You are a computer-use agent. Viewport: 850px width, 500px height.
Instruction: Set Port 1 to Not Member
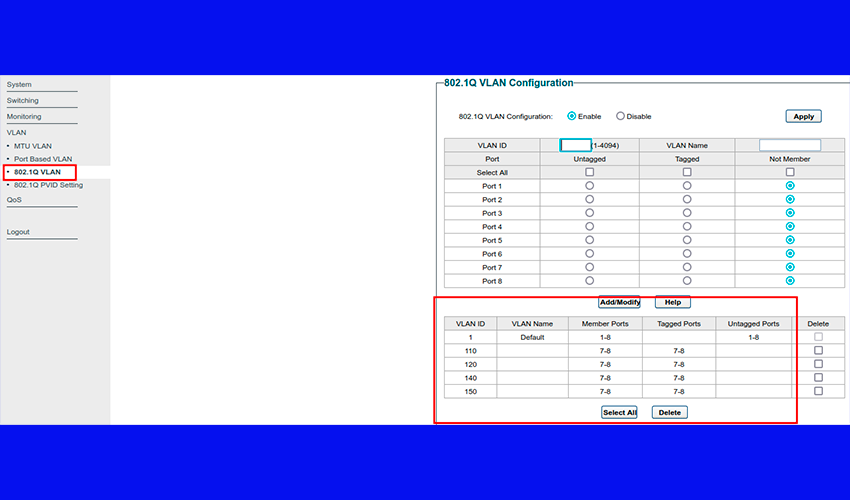point(790,185)
